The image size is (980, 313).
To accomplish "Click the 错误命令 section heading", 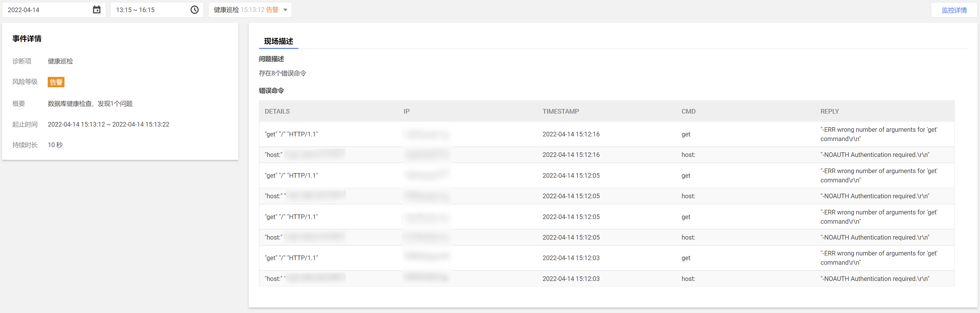I will [x=271, y=90].
